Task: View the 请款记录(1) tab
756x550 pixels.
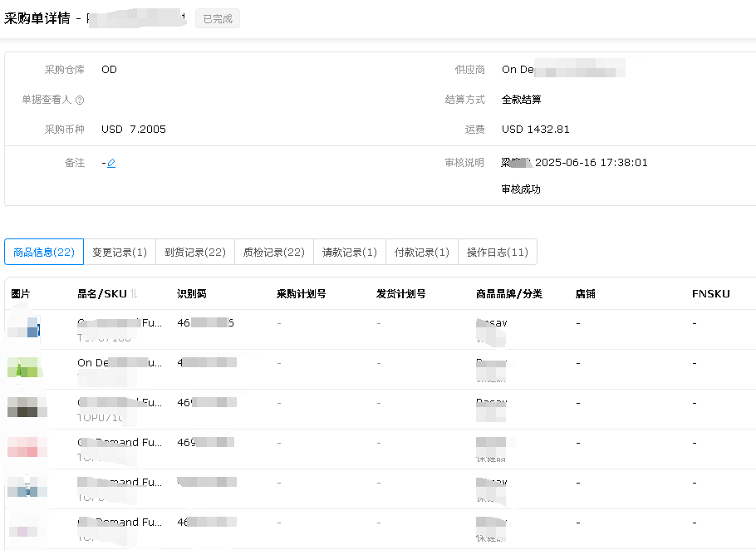Action: (x=350, y=252)
